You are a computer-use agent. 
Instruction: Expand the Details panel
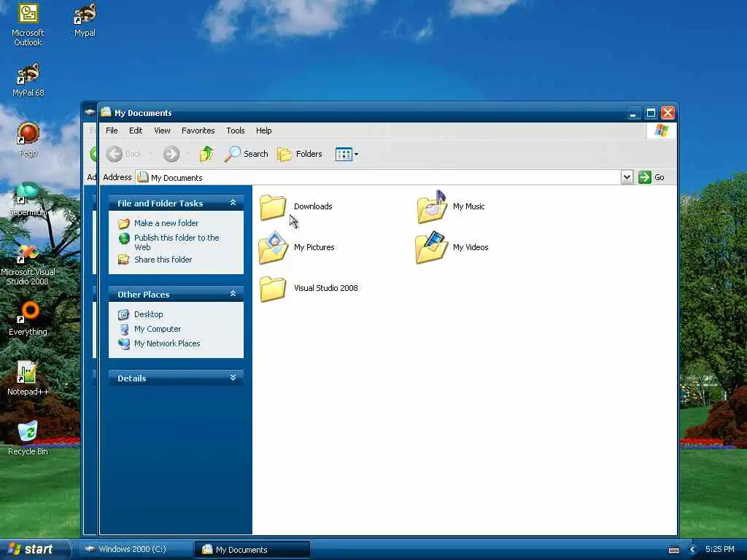[233, 378]
